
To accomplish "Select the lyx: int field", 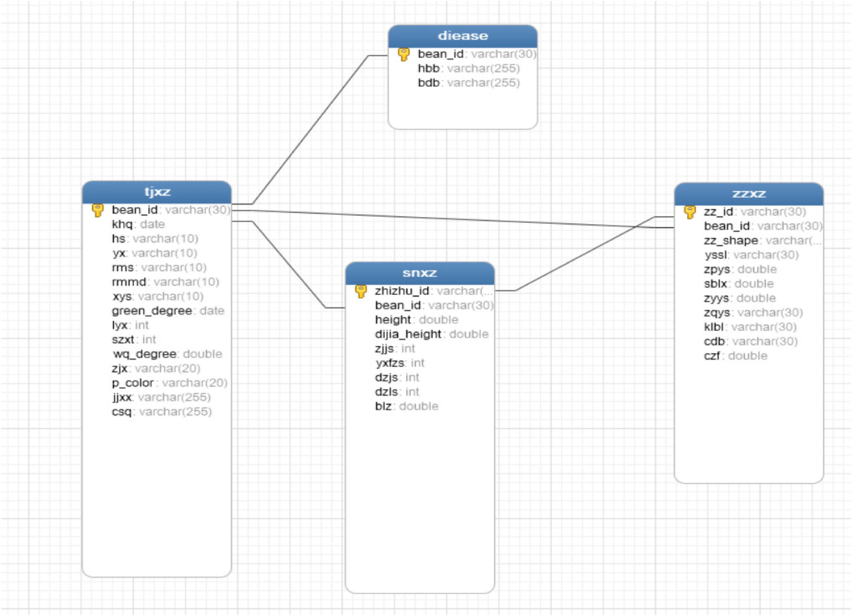I will [130, 325].
